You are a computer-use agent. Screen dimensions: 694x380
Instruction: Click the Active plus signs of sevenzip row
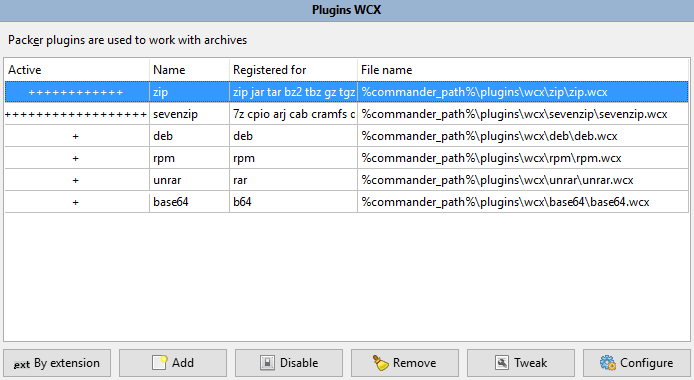[76, 115]
